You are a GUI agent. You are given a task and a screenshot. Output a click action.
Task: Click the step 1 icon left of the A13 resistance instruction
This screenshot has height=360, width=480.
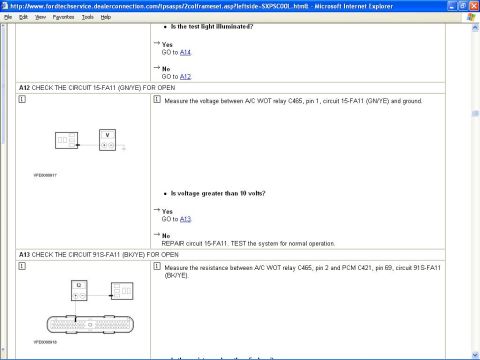157,266
